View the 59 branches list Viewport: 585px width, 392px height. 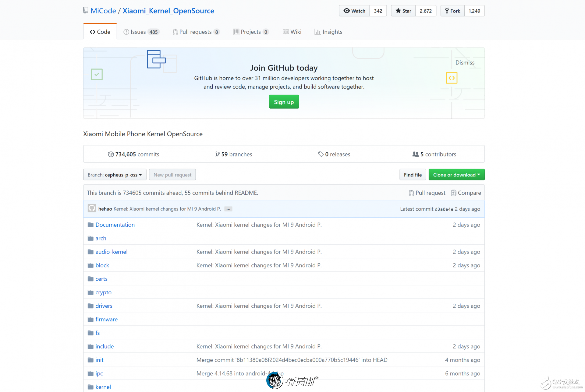(x=234, y=154)
